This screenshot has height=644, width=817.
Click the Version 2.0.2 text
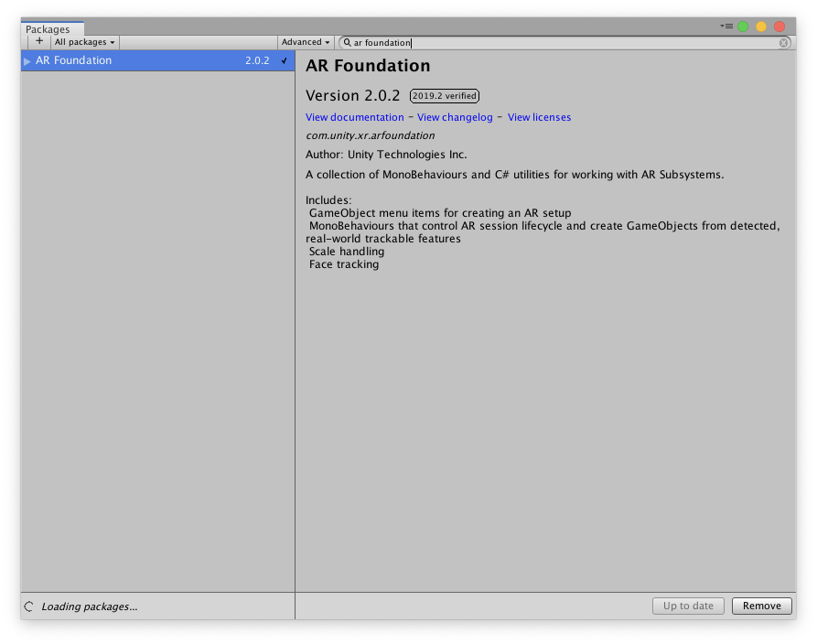point(353,96)
